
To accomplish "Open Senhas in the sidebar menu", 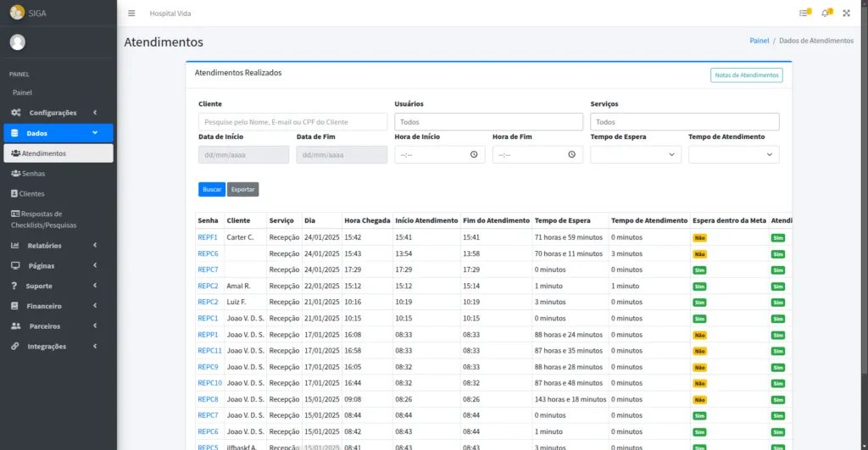I will point(34,174).
